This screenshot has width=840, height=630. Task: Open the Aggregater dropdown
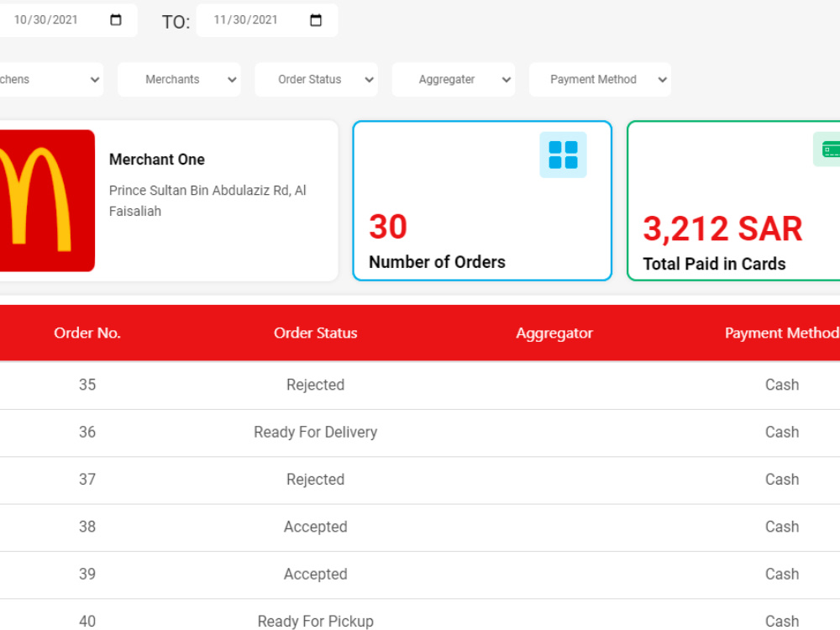[x=454, y=79]
